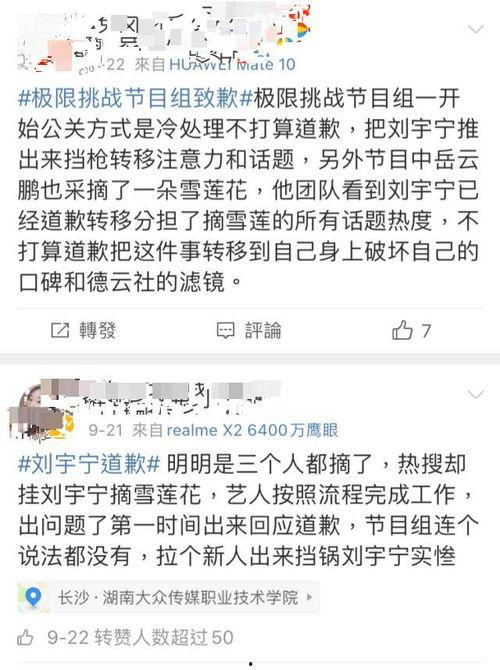This screenshot has height=670, width=500.
Task: Tap the repost arrow icon beside 轉發
Action: tap(60, 330)
